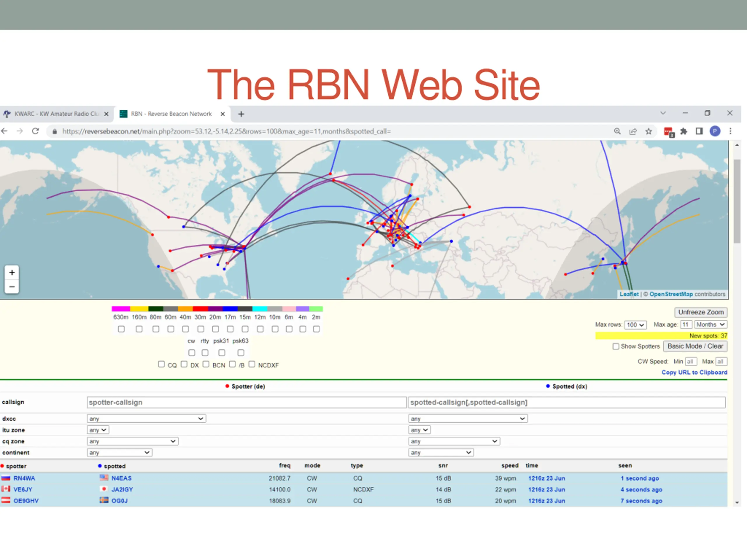Click the CW Speed Min field
This screenshot has width=747, height=560.
click(x=691, y=361)
